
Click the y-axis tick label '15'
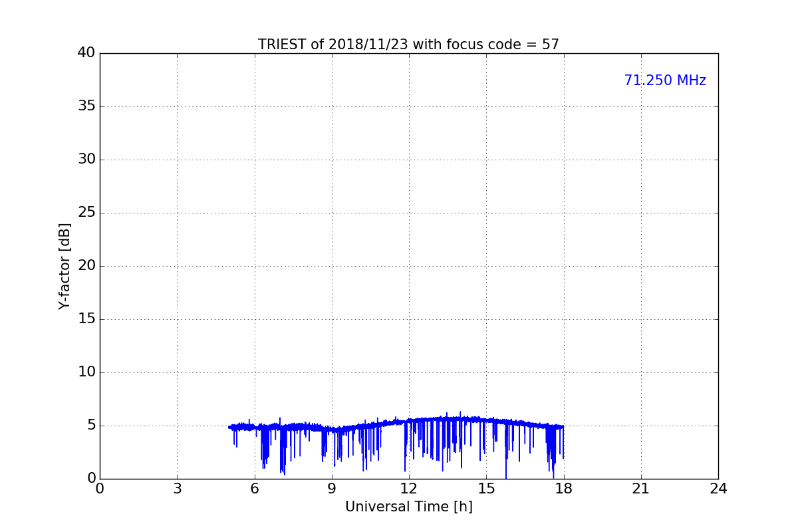point(86,319)
